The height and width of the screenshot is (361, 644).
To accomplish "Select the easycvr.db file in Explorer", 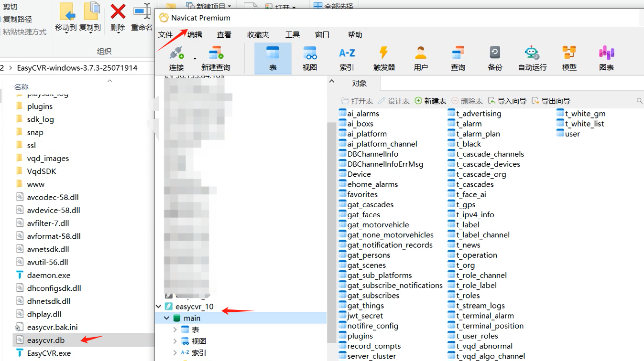I will (x=46, y=340).
